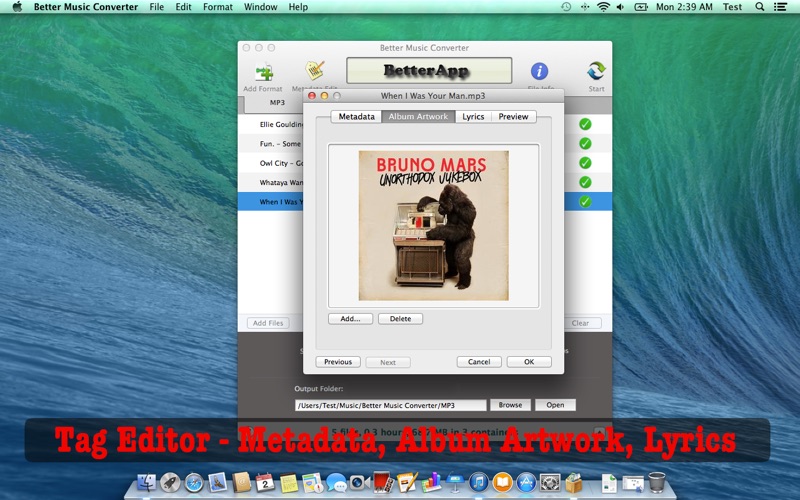Click the Test user name in menu bar

click(x=732, y=7)
